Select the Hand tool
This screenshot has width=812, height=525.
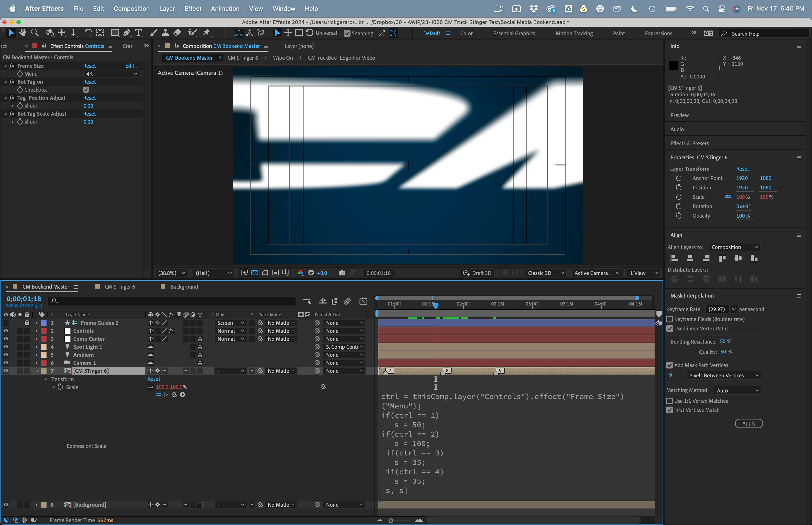pyautogui.click(x=23, y=33)
